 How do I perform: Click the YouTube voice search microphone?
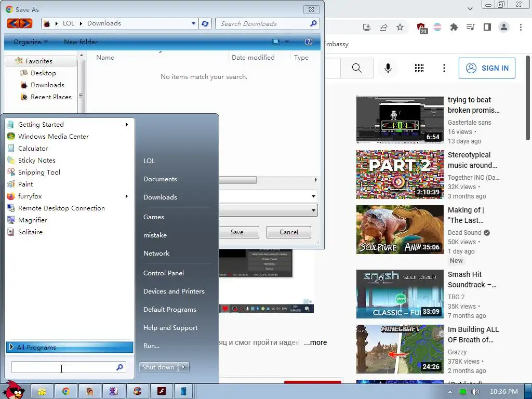point(388,68)
